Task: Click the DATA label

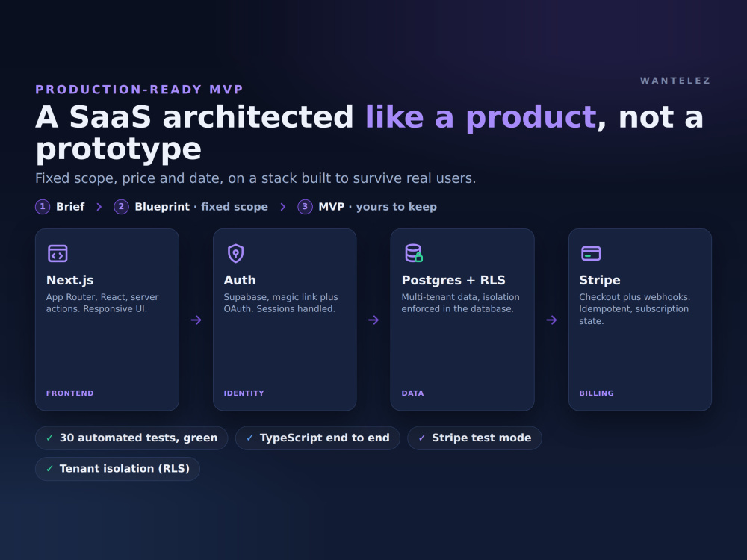Action: pos(412,393)
